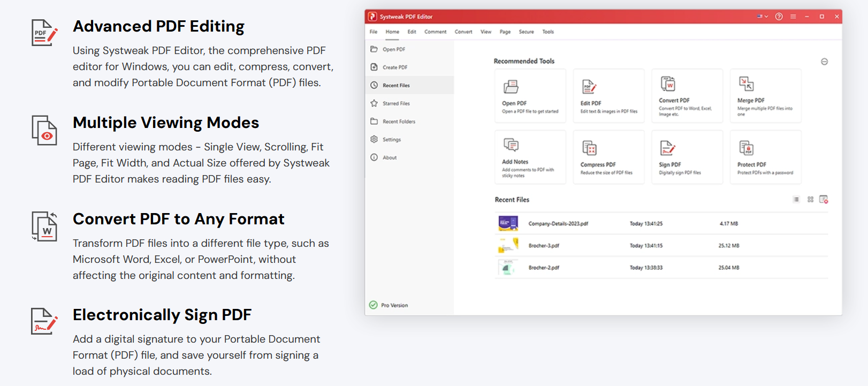
Task: Click the Electronically Sign PDF heading
Action: [162, 315]
